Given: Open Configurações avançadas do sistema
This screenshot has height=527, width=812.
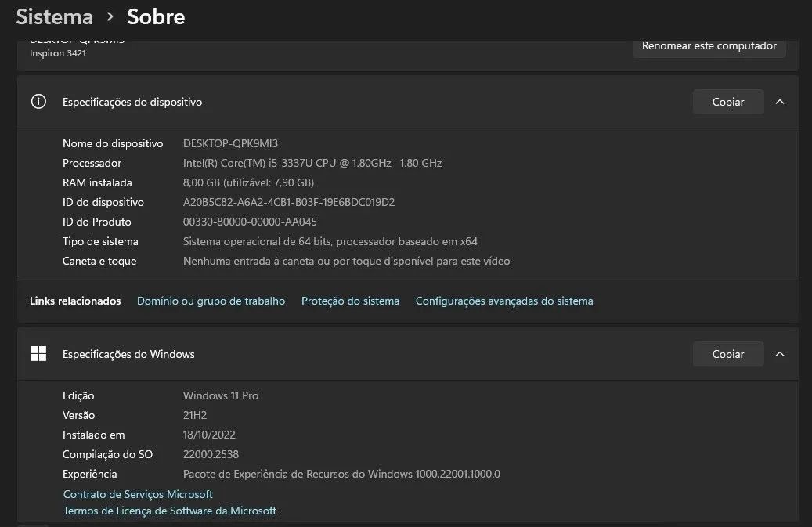Looking at the screenshot, I should point(504,301).
